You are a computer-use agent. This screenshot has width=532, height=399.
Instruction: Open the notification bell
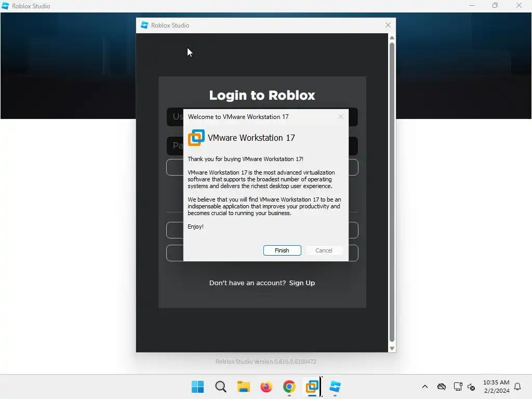pyautogui.click(x=518, y=387)
